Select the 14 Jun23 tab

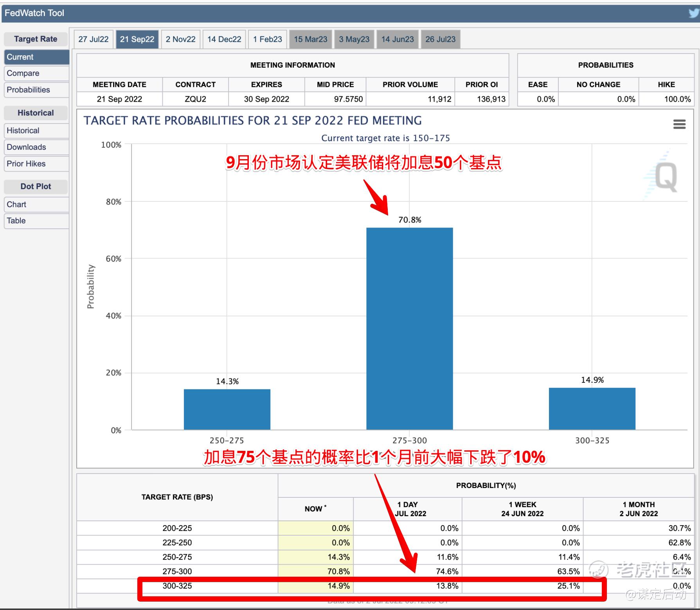(398, 39)
